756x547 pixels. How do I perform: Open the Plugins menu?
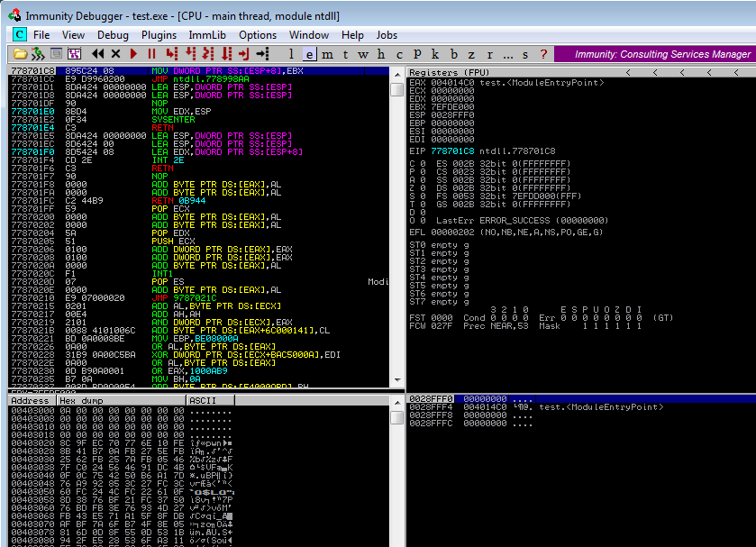(159, 35)
